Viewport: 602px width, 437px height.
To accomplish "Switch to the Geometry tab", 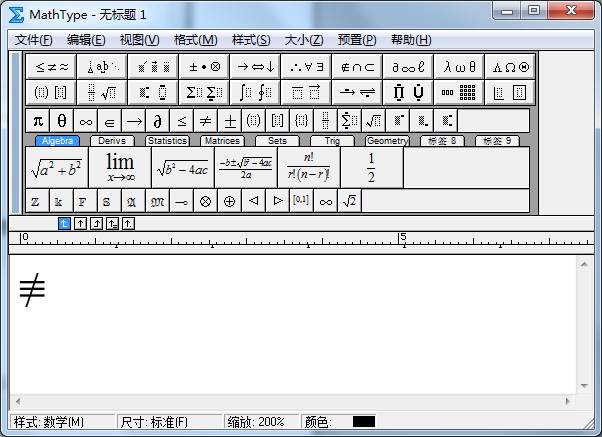I will [386, 141].
